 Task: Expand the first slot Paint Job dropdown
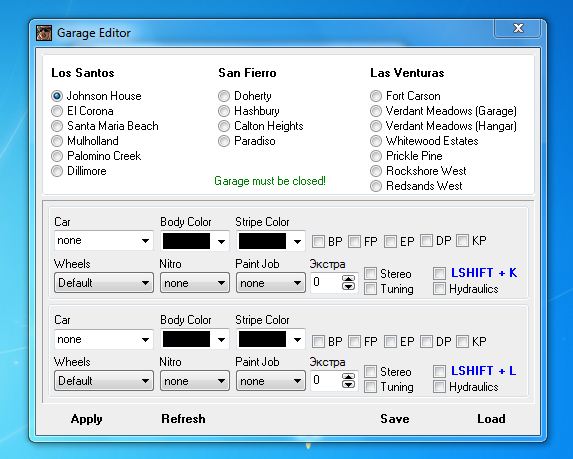coord(270,283)
